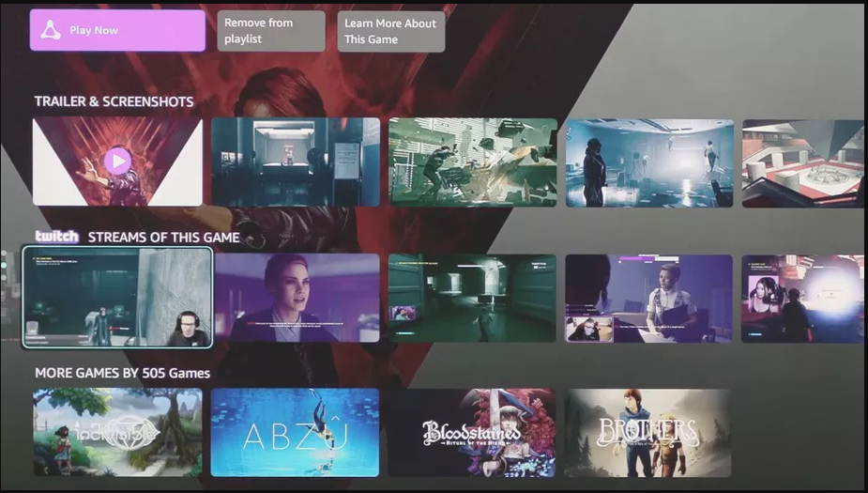Click the Twitch logo
868x493 pixels.
(57, 237)
